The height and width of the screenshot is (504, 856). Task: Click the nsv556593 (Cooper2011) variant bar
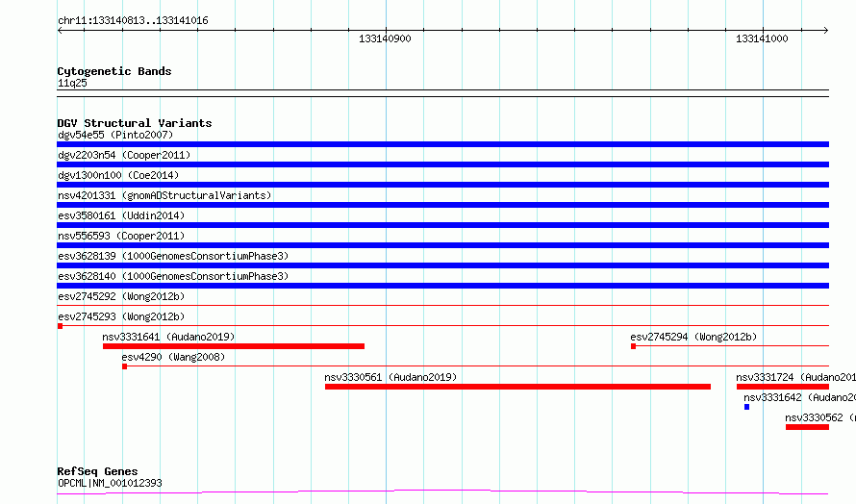(442, 245)
